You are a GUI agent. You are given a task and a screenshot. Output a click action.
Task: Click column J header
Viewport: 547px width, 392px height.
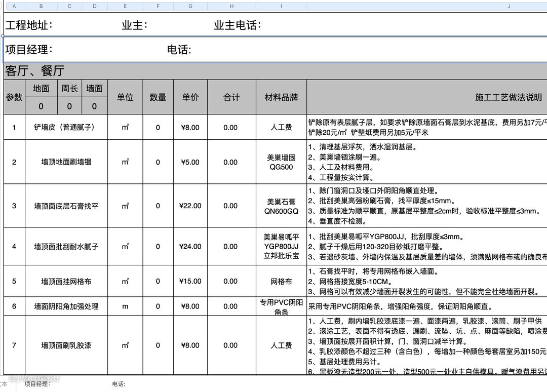(508, 6)
